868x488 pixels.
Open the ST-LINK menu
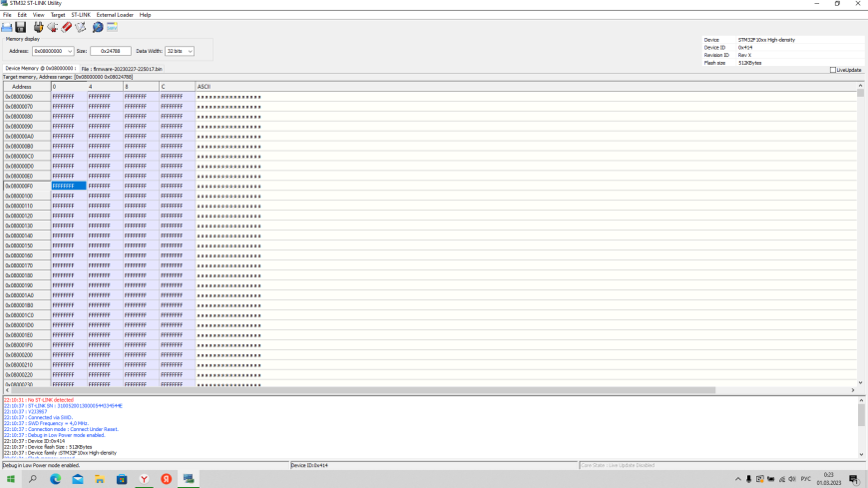[81, 15]
